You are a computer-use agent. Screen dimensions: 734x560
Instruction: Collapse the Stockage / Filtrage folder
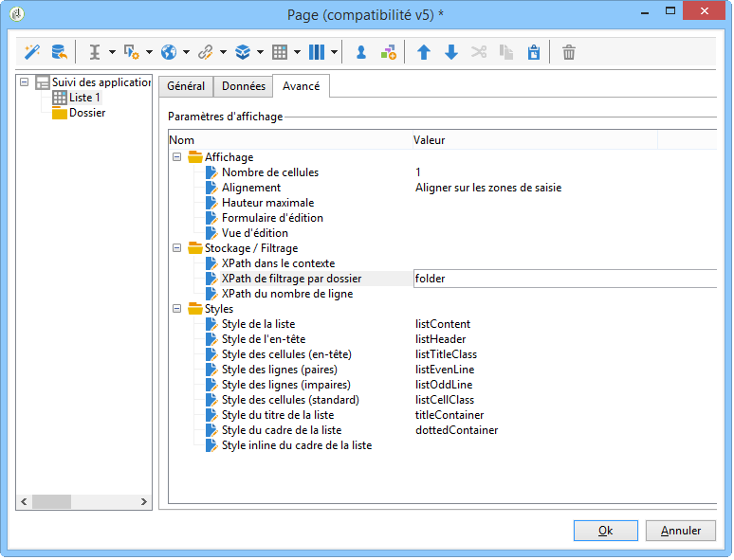pos(177,248)
